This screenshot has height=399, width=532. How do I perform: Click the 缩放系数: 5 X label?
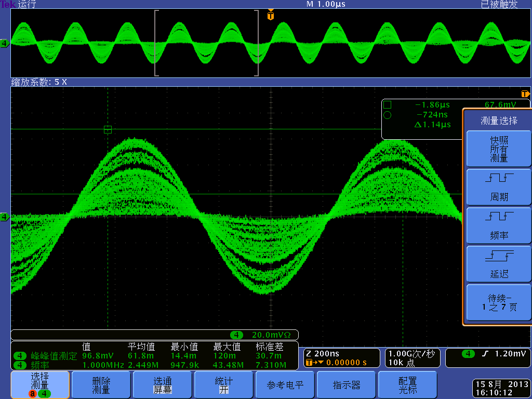pos(39,82)
